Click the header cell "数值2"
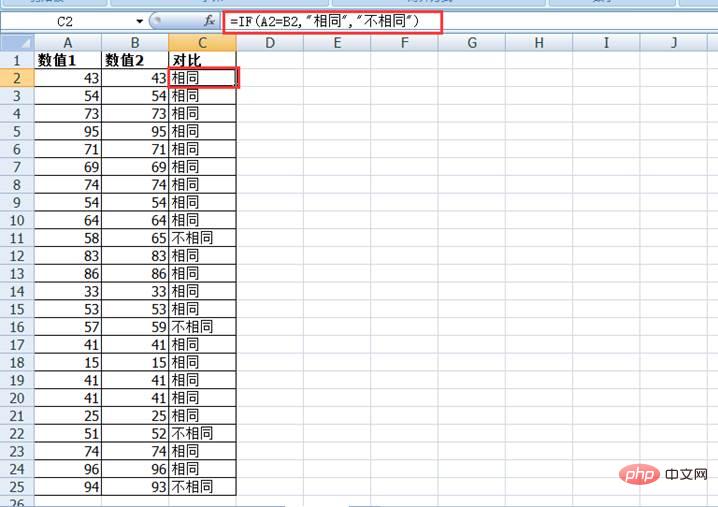 point(135,60)
